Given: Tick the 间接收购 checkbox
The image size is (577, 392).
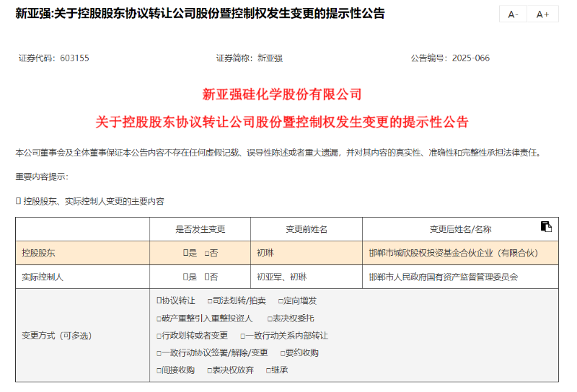Looking at the screenshot, I should point(159,370).
